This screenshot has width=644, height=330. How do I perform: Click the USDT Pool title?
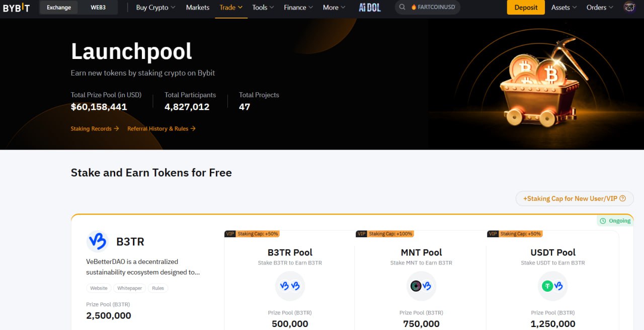coord(552,252)
